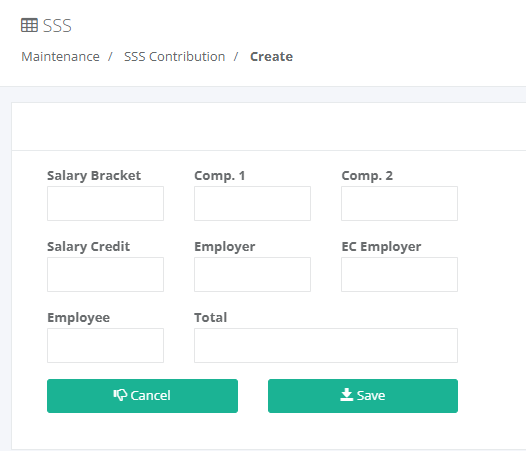Click into the Comp. 1 field

pyautogui.click(x=252, y=204)
